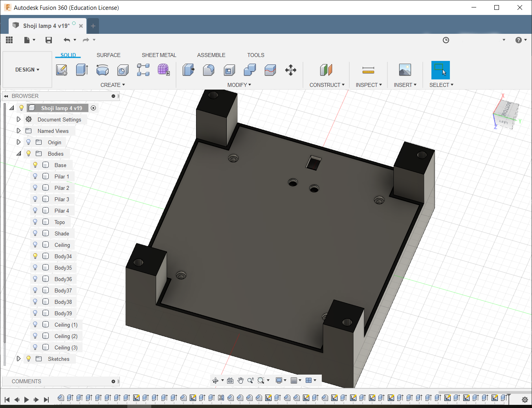Choose the Pan hand tool

(x=240, y=380)
